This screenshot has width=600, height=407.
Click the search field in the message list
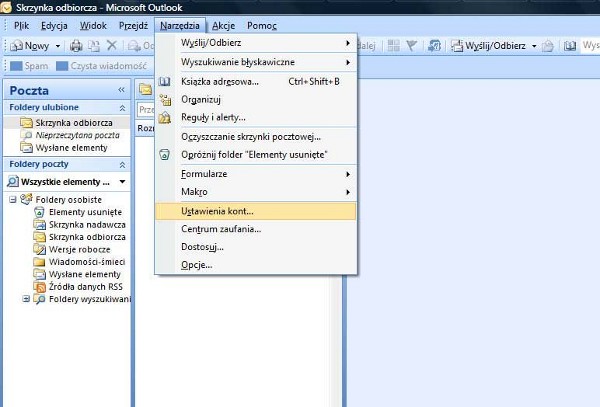pyautogui.click(x=146, y=110)
